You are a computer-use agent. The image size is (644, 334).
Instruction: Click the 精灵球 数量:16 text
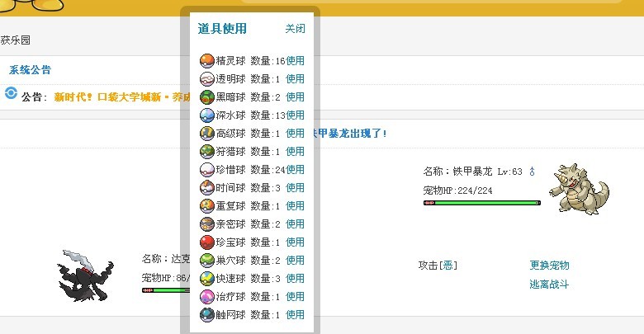[x=250, y=61]
